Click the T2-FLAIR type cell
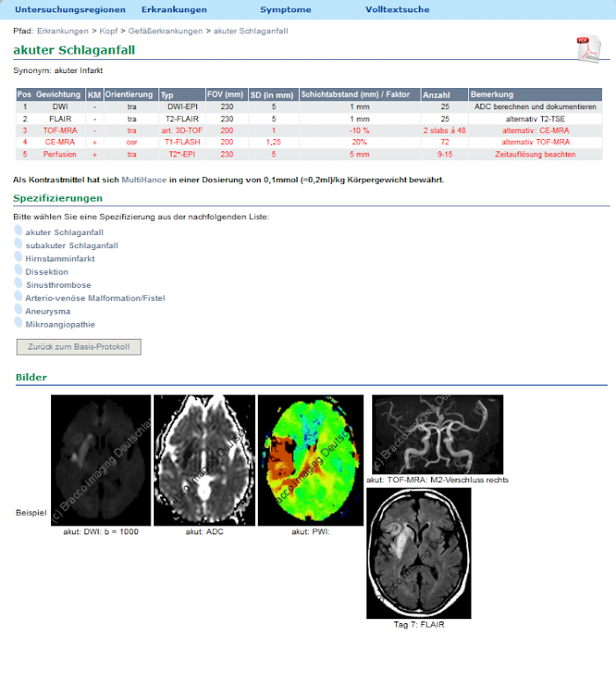This screenshot has height=684, width=616. 182,119
